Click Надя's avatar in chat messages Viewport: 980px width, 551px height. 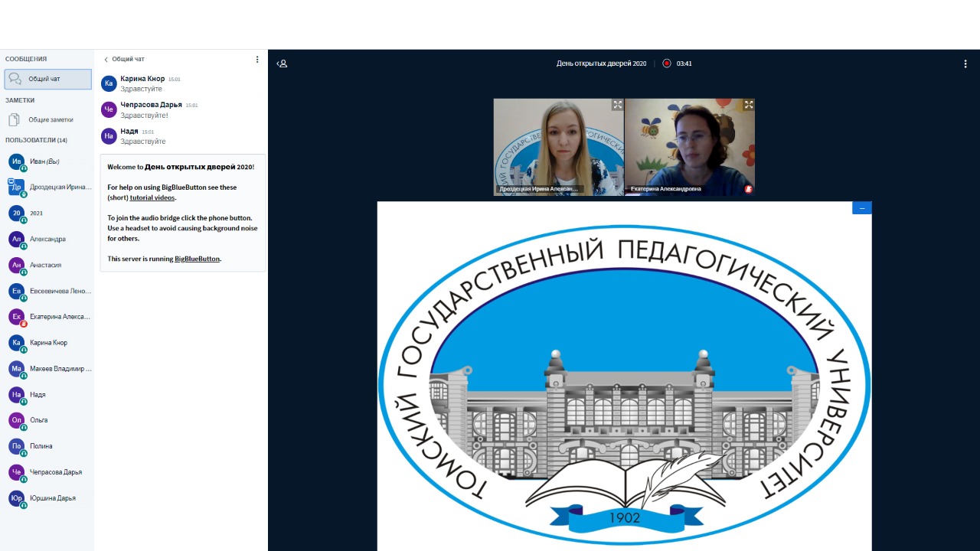click(x=109, y=136)
